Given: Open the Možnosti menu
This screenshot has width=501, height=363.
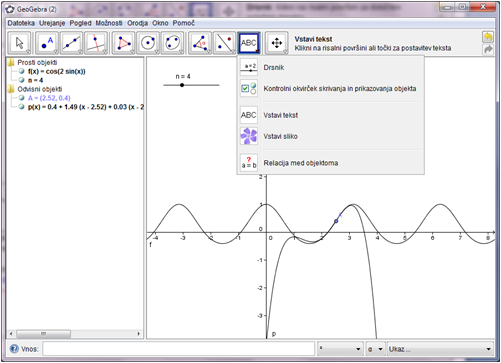Looking at the screenshot, I should pos(109,23).
